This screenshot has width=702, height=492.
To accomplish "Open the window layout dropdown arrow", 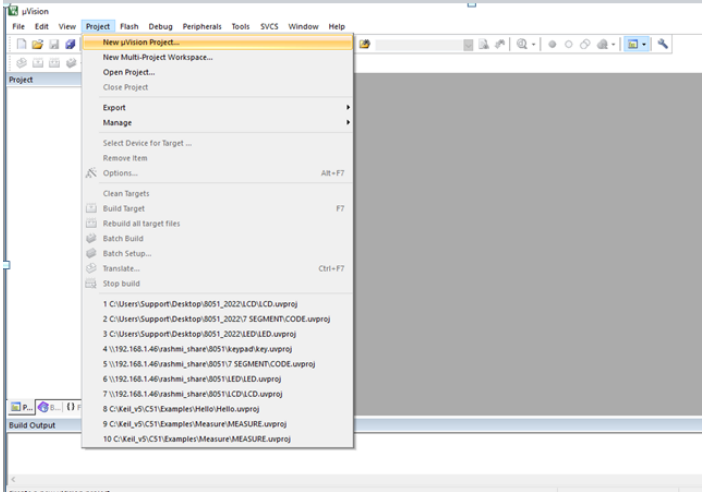I will pos(645,44).
